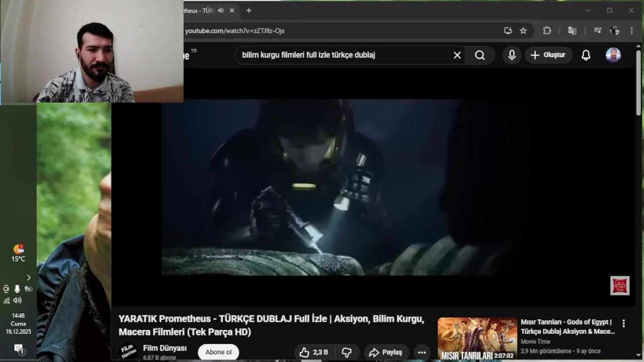
Task: Open YouTube notifications bell
Action: pos(586,55)
